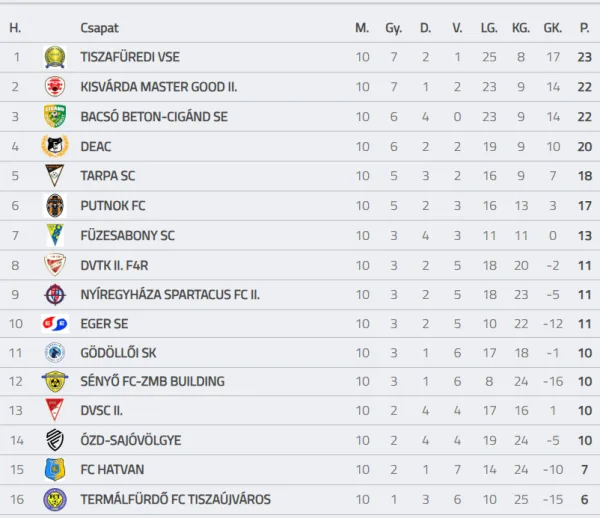Open Termálfürdő FC Tiszaújváros team page
This screenshot has height=518, width=600.
tap(175, 499)
